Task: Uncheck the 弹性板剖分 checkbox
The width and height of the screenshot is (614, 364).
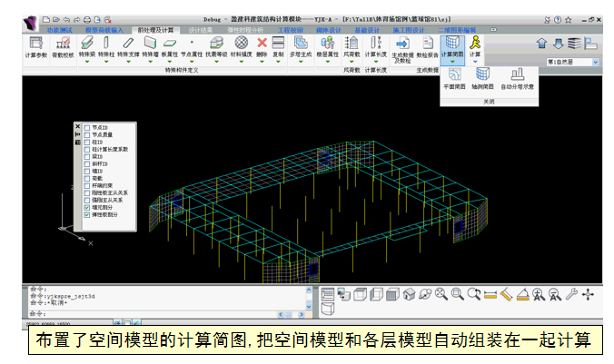Action: click(x=87, y=215)
